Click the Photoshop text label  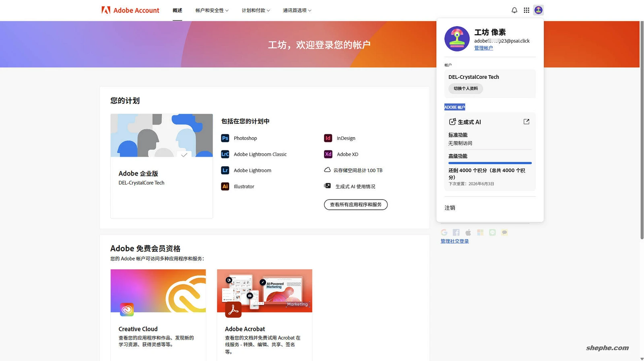coord(245,138)
